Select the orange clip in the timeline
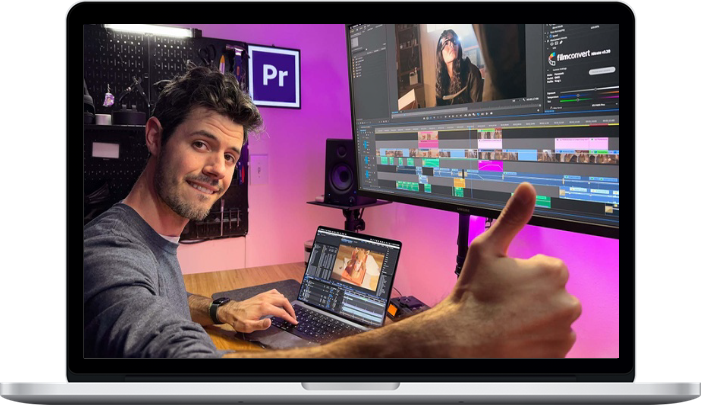 (x=459, y=183)
